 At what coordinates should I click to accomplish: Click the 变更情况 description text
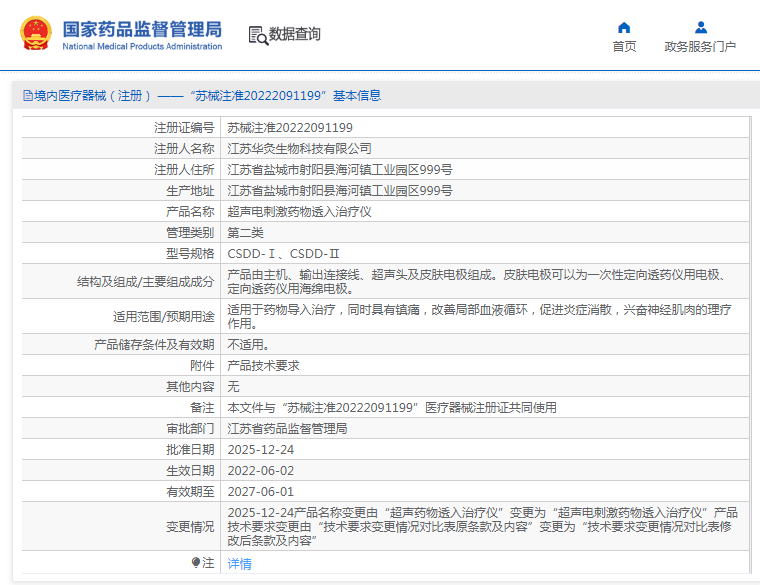pos(482,526)
